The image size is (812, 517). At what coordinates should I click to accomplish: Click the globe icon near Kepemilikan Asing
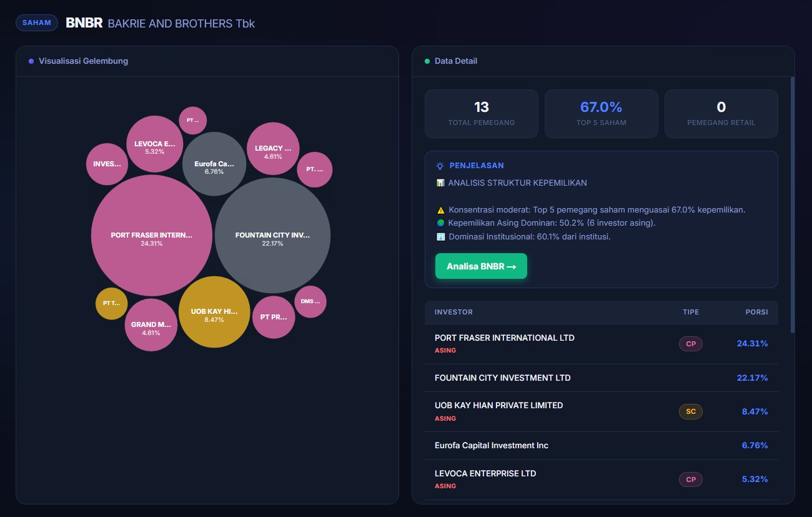[441, 223]
